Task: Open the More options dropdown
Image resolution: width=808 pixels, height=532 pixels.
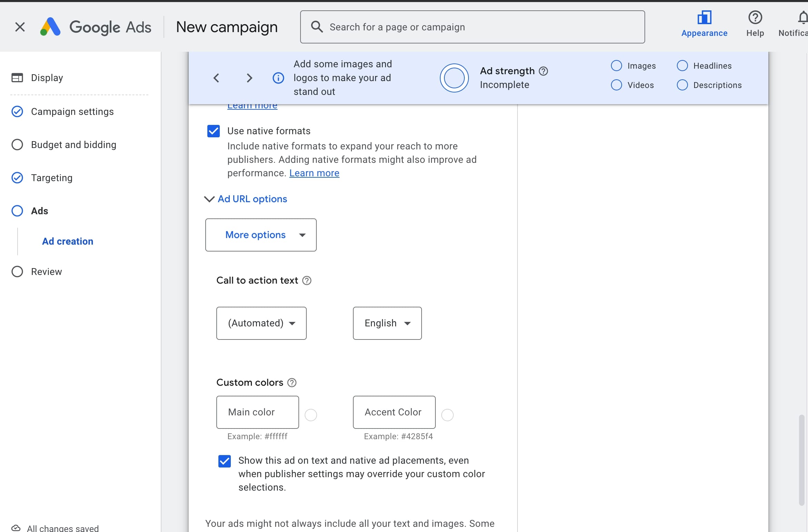Action: click(260, 235)
